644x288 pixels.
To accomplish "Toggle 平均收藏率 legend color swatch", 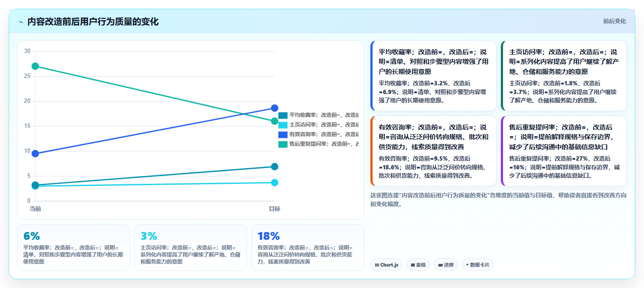I will point(283,116).
